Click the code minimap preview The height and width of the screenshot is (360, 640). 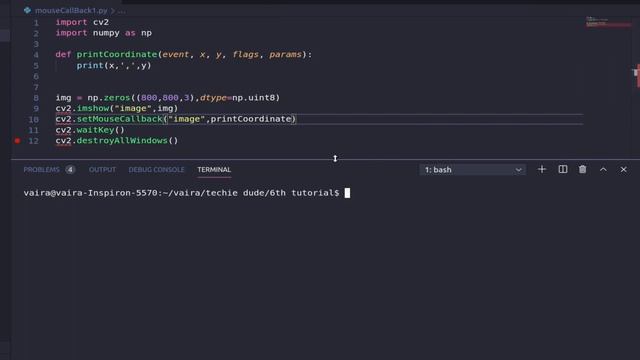point(607,22)
